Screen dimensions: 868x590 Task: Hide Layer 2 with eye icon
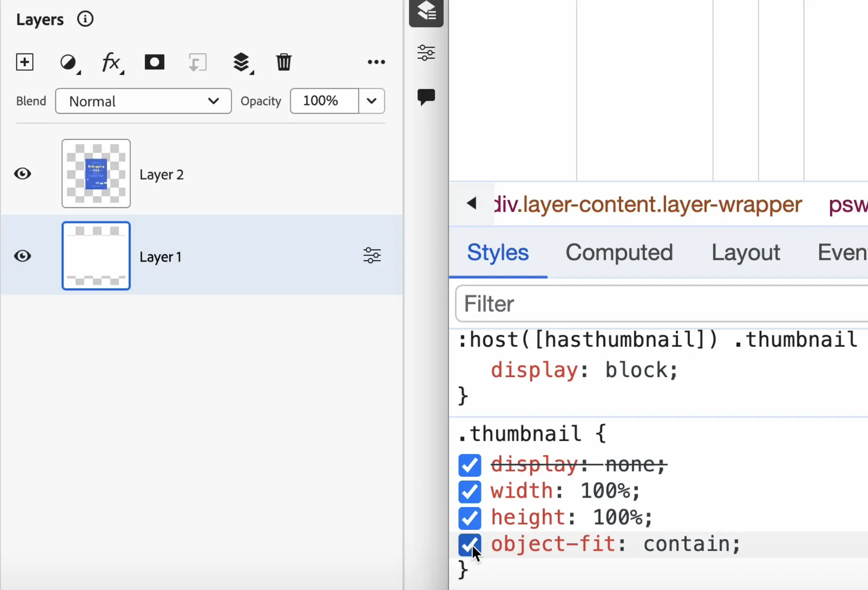tap(23, 174)
